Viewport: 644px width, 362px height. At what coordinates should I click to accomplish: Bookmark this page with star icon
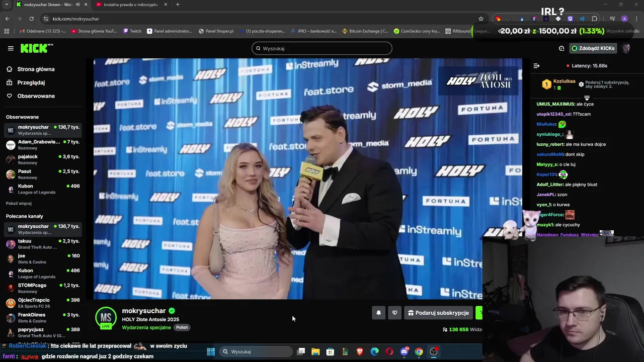tap(480, 19)
